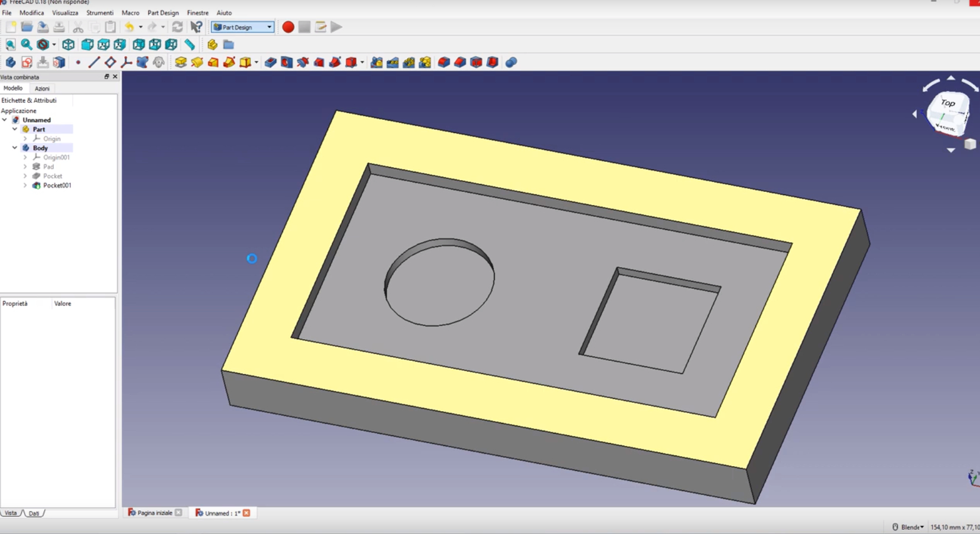Click the navigation cube mini cube menu
The width and height of the screenshot is (980, 534).
point(970,144)
